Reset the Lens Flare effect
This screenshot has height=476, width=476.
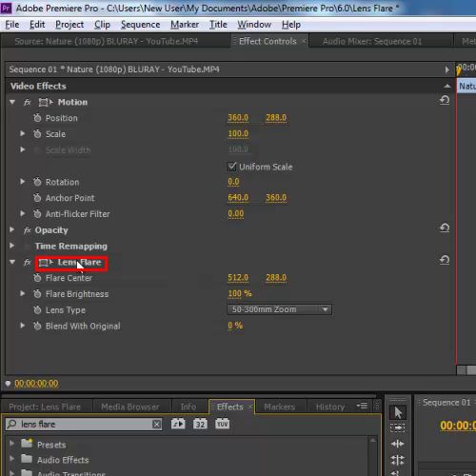coord(445,260)
